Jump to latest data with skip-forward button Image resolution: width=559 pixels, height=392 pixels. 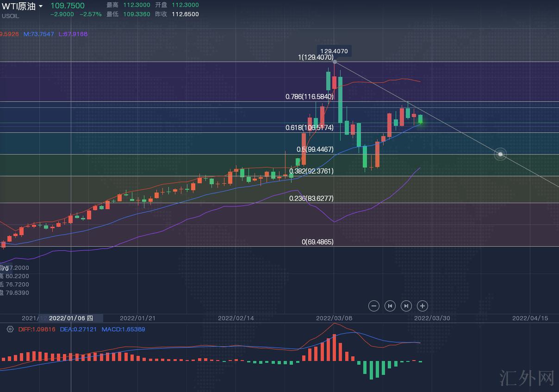(x=406, y=305)
